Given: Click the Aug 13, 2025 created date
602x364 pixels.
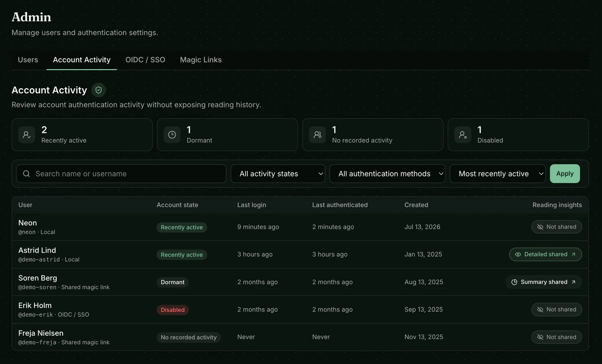Looking at the screenshot, I should [x=424, y=282].
